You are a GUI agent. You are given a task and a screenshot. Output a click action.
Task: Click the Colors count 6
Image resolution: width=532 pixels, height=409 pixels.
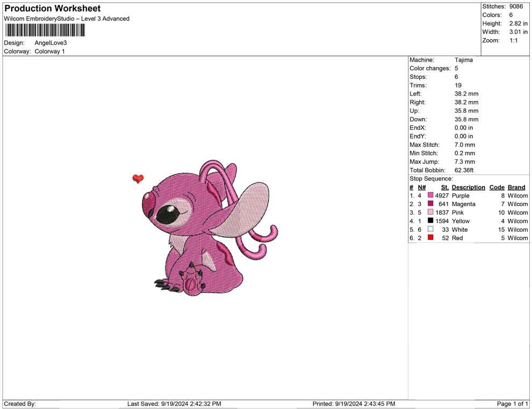511,15
